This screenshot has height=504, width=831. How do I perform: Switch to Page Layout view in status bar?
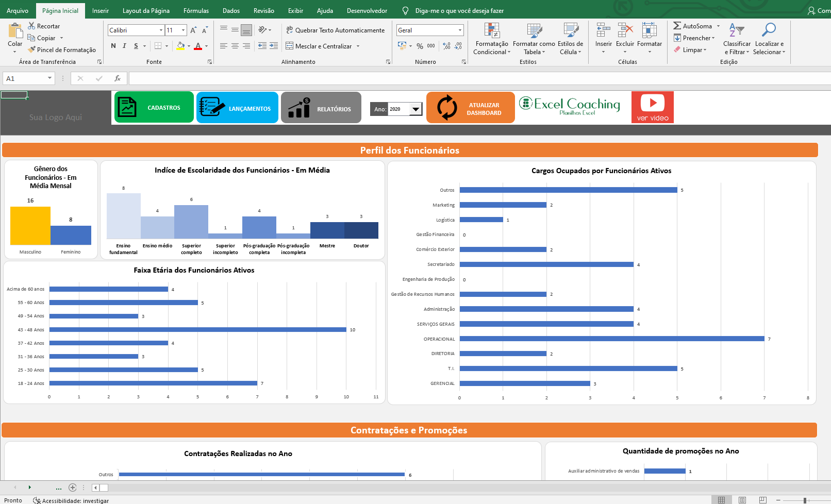[742, 500]
